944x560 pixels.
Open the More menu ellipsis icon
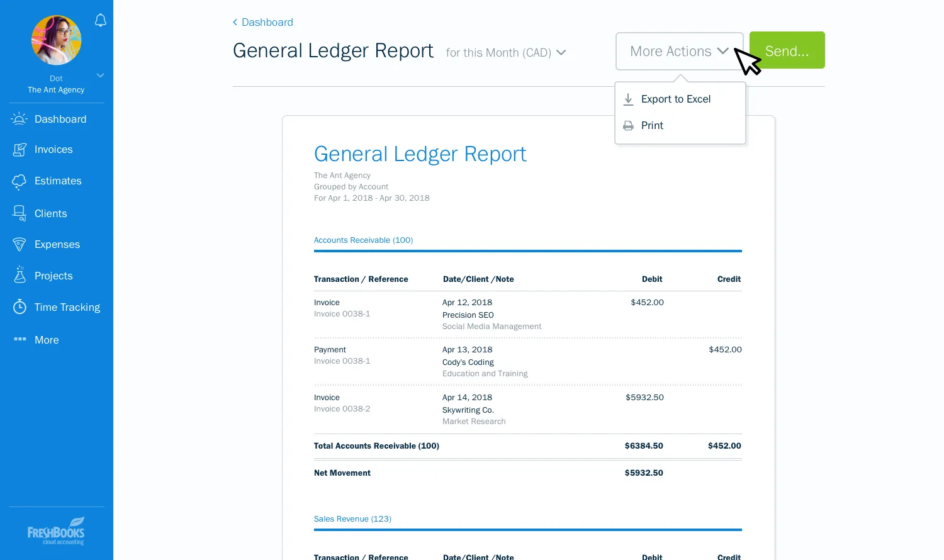coord(20,339)
